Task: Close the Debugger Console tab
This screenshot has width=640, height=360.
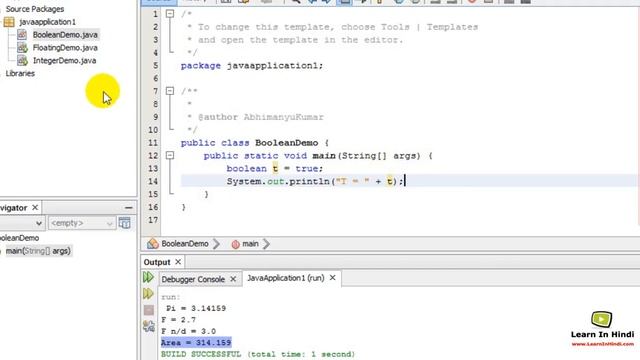Action: point(233,279)
